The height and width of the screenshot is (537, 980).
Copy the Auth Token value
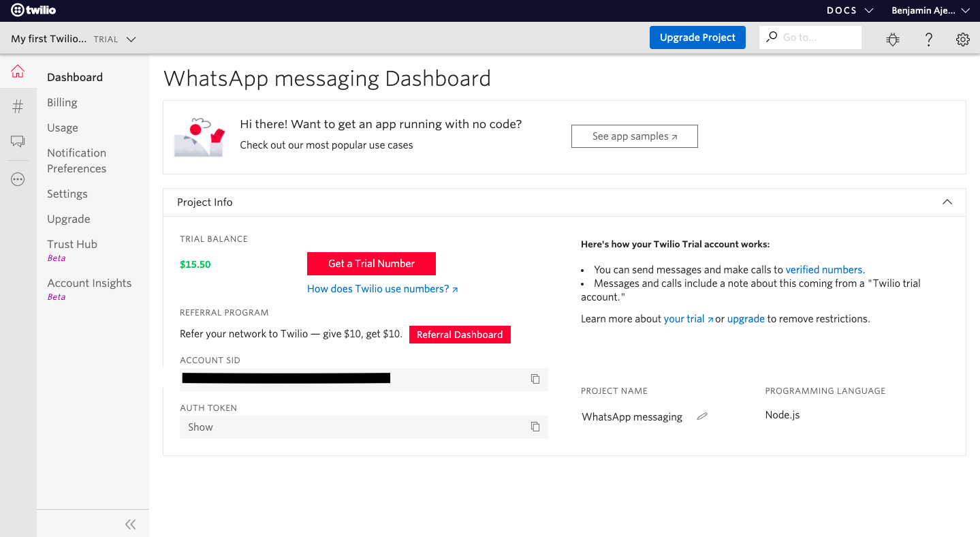point(535,427)
